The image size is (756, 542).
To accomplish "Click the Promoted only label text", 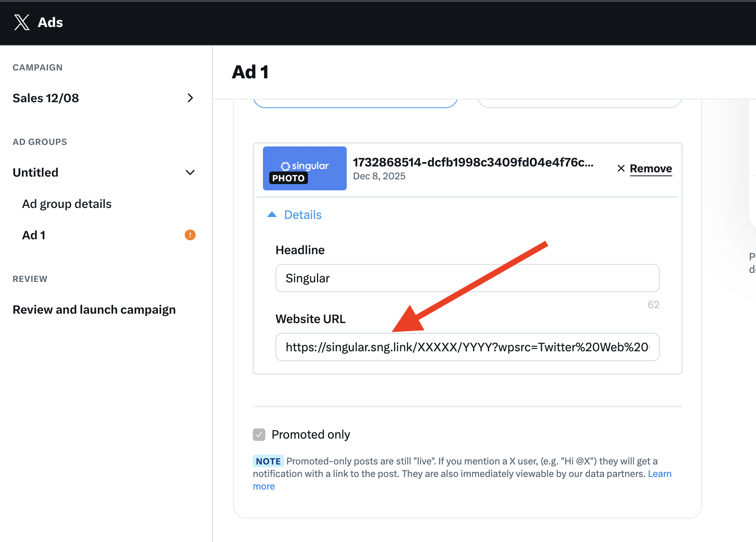I will 311,435.
